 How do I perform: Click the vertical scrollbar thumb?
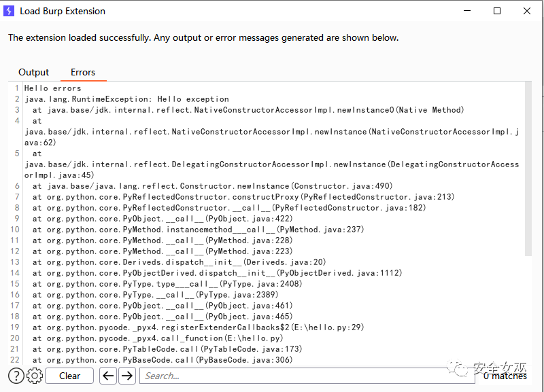pyautogui.click(x=528, y=168)
